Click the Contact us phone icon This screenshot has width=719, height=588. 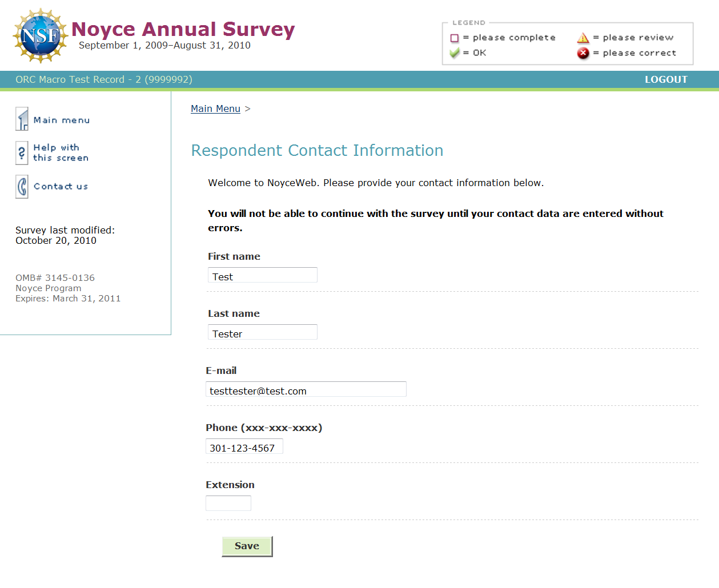click(x=22, y=187)
